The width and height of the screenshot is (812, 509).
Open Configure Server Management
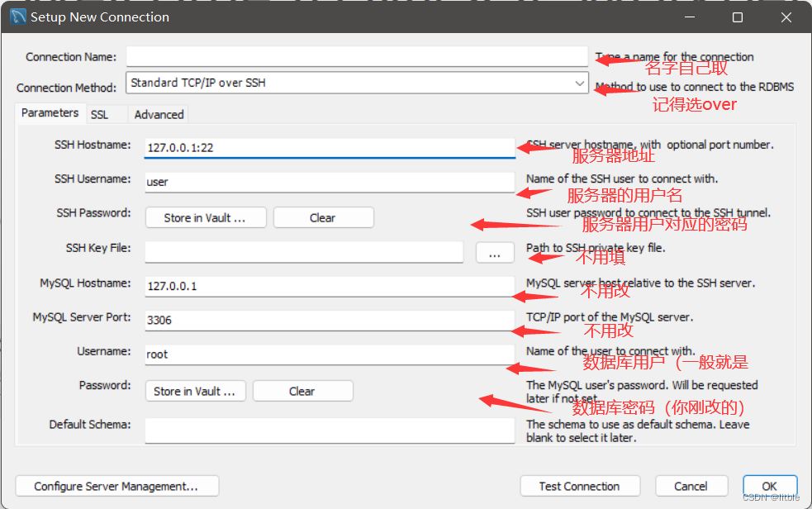click(x=116, y=486)
